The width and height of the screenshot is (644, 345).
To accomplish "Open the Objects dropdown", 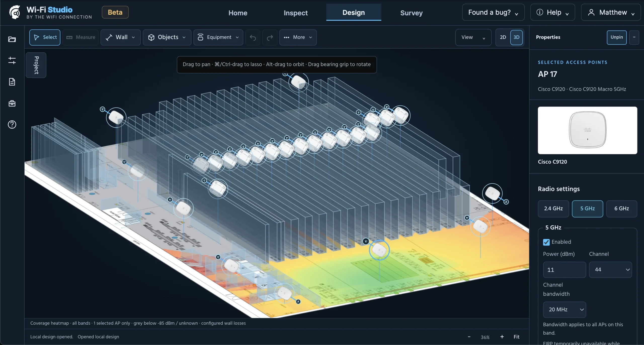I will click(167, 37).
